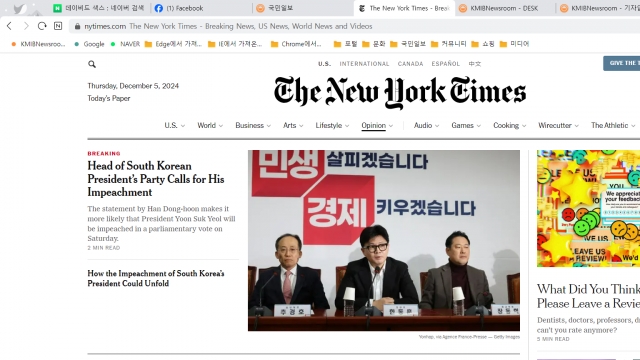
Task: Click the browser back arrow
Action: point(9,26)
